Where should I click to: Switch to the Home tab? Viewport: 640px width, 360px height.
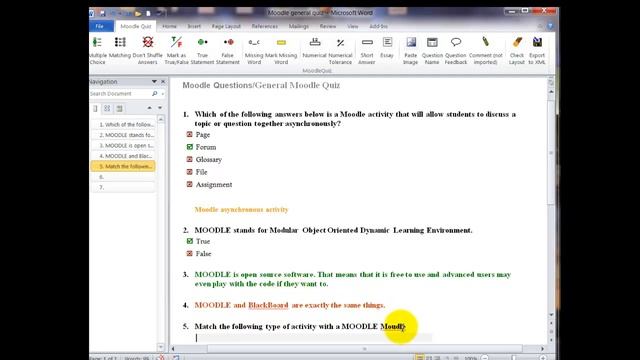coord(169,26)
